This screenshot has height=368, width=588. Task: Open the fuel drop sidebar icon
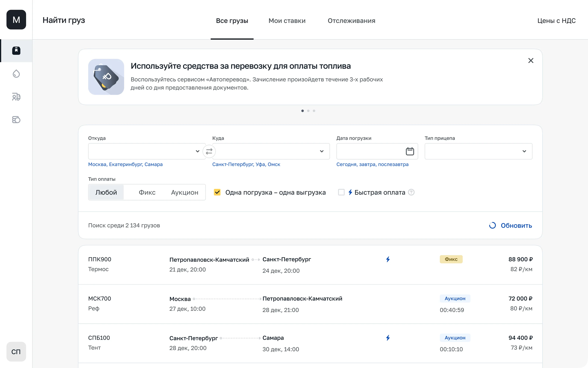point(16,74)
